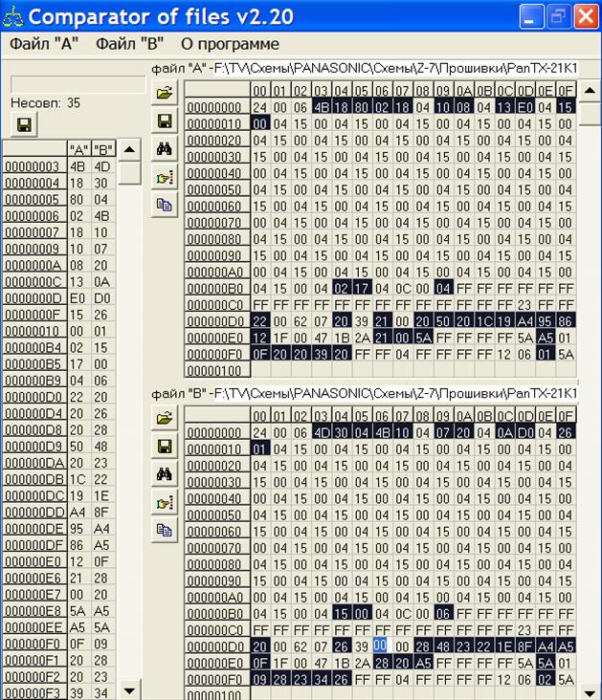Click the 0F column header in the file A grid

[566, 91]
